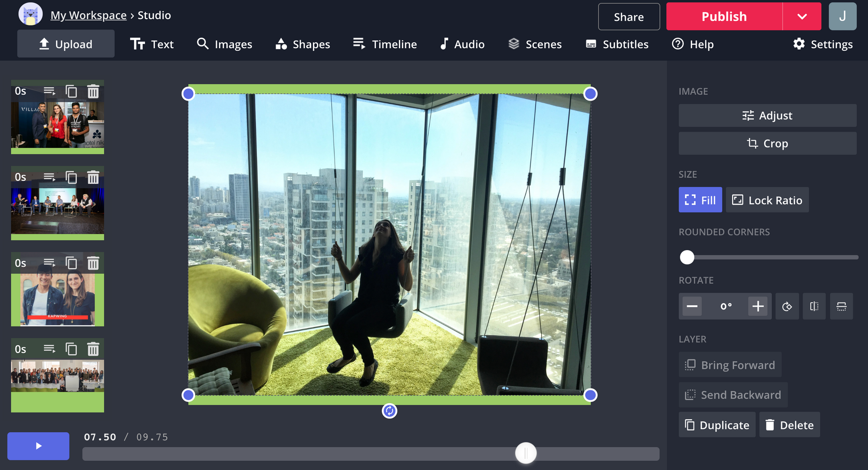Open the Shapes menu item
The width and height of the screenshot is (868, 470).
coord(303,44)
